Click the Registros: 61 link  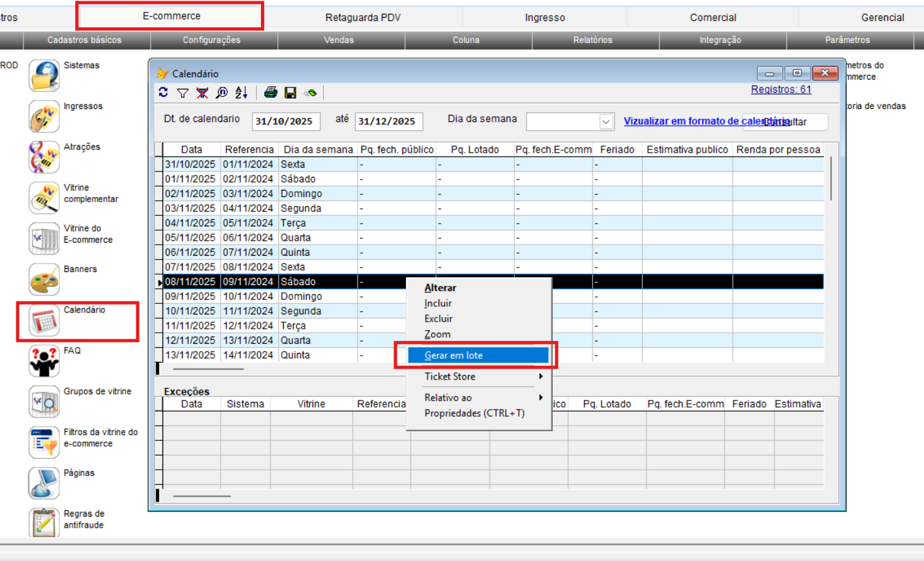click(x=780, y=89)
